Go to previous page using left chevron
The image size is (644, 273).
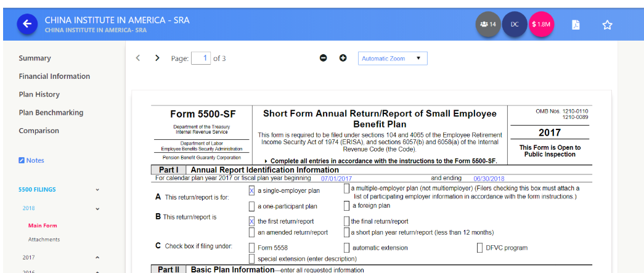coord(138,58)
